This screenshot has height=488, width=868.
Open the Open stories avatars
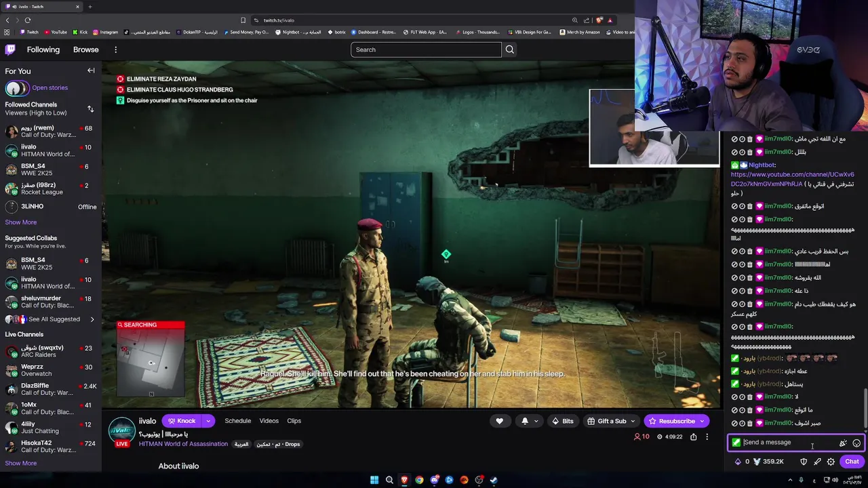17,88
